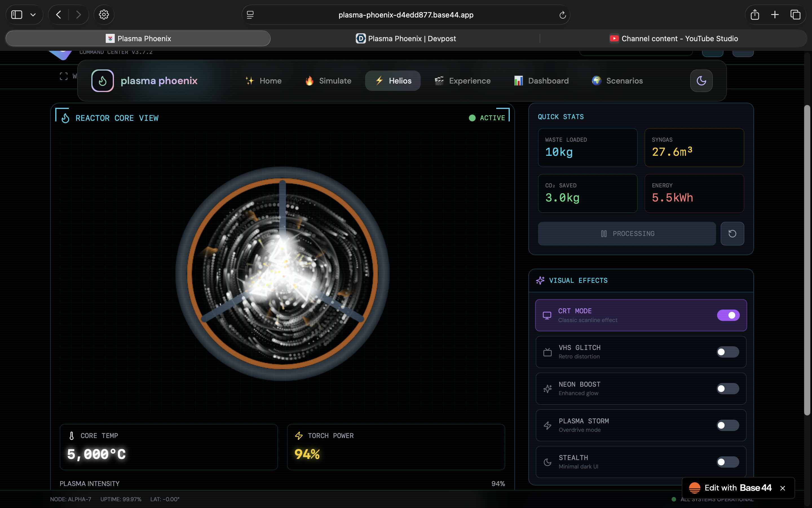Close the Edit with Base44 badge
This screenshot has height=508, width=812.
coord(783,488)
